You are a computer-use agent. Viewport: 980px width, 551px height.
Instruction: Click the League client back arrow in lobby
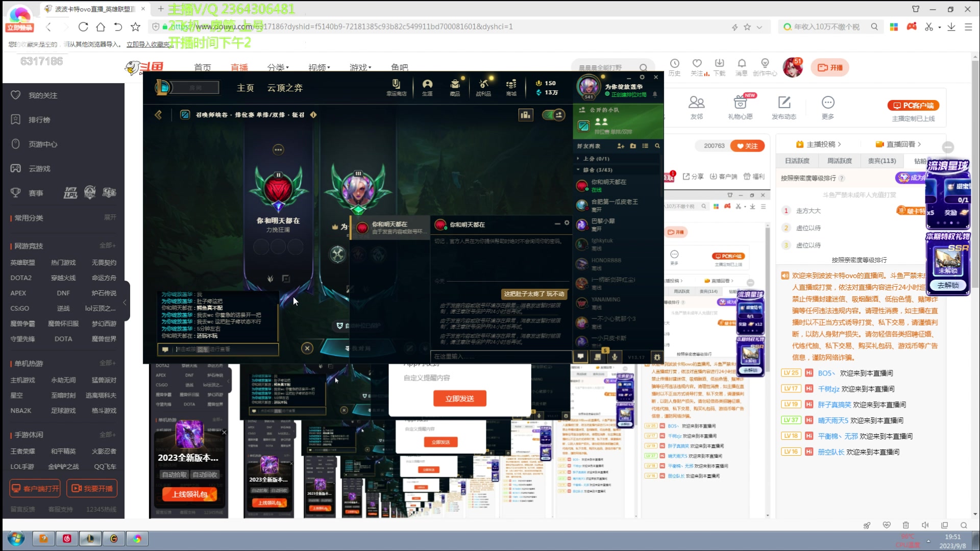(158, 115)
